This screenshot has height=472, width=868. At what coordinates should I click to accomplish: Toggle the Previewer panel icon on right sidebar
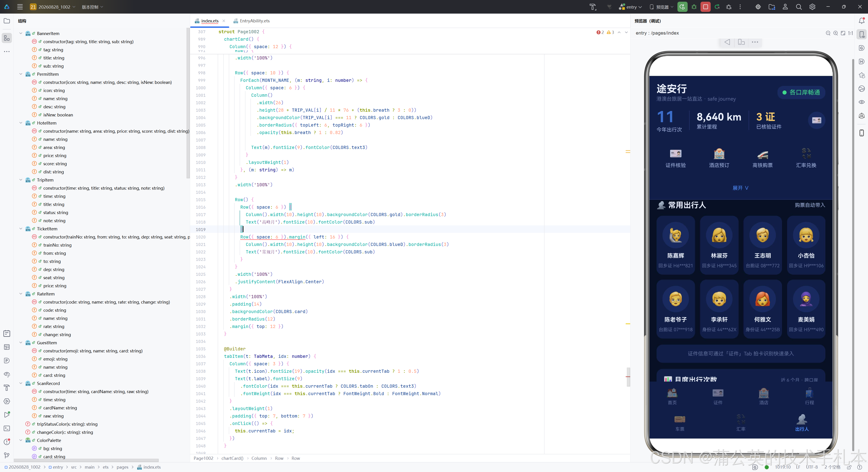861,34
